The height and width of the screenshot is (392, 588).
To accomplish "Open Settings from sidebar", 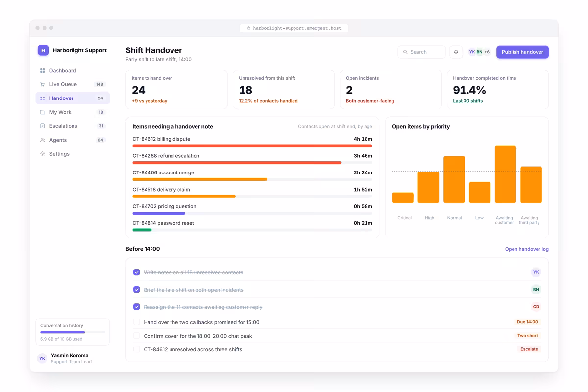I will pos(73,154).
